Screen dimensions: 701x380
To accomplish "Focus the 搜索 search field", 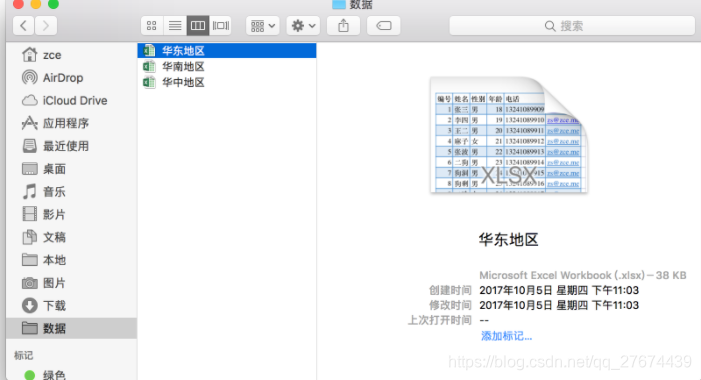I will coord(572,25).
